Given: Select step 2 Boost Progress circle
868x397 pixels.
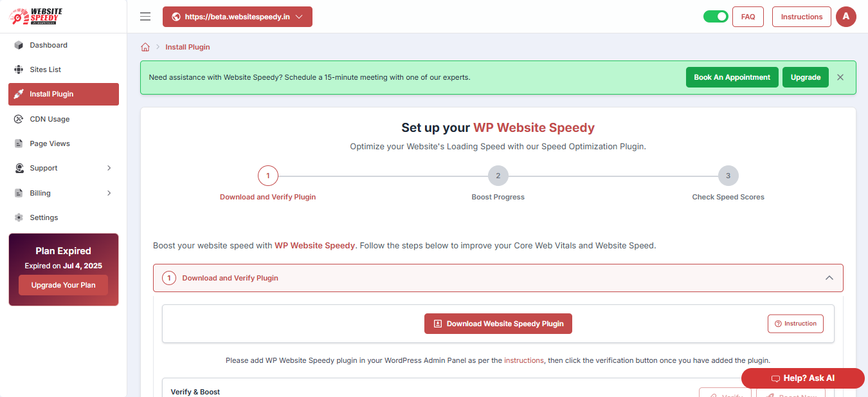Looking at the screenshot, I should pyautogui.click(x=498, y=176).
